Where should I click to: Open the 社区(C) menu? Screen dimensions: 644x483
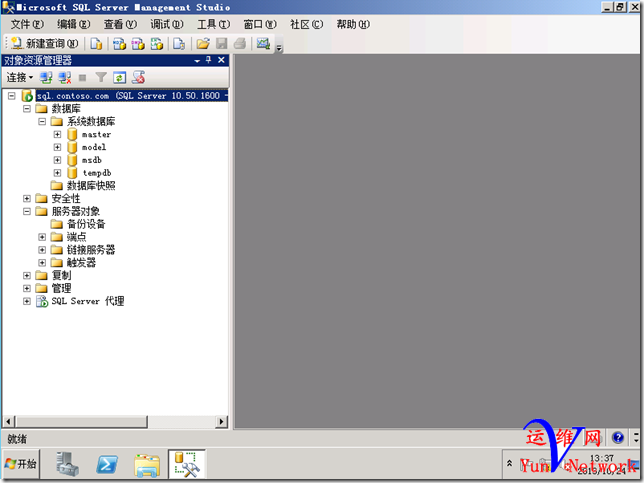[306, 24]
